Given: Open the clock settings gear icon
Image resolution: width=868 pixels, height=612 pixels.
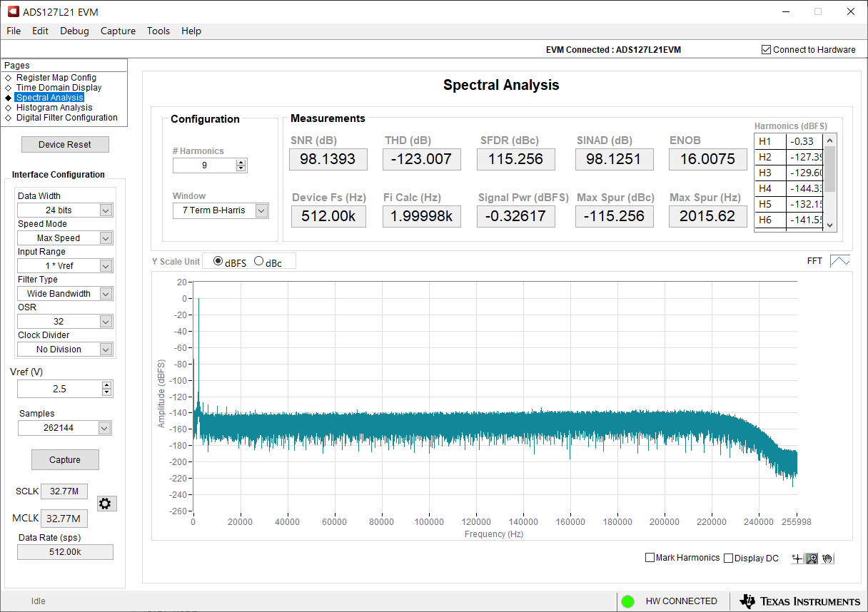Looking at the screenshot, I should 105,504.
